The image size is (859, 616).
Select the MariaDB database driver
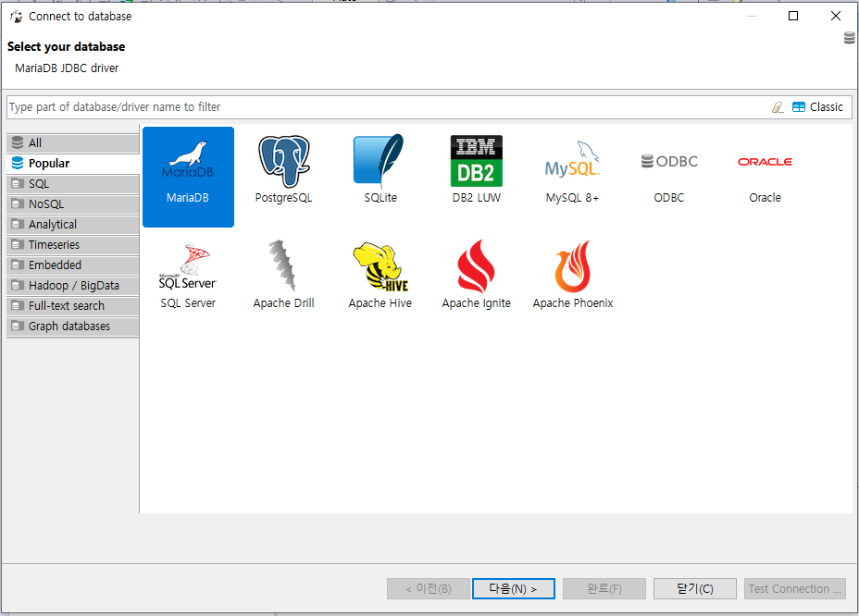point(188,177)
